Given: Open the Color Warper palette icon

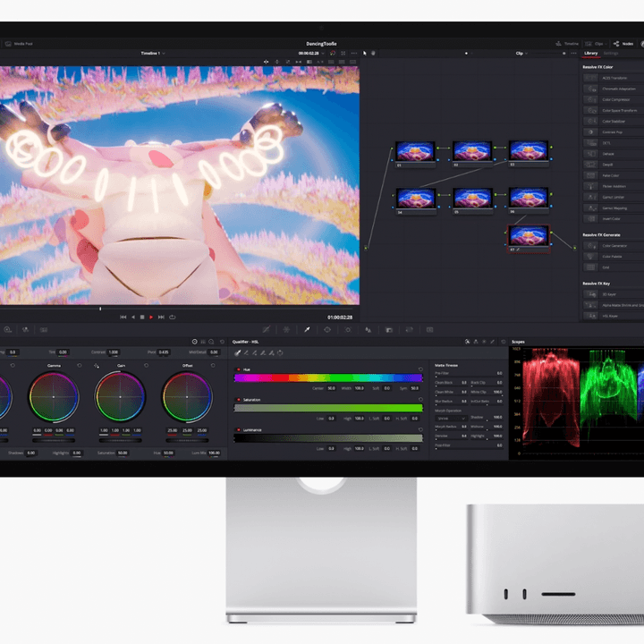Looking at the screenshot, I should tap(286, 330).
